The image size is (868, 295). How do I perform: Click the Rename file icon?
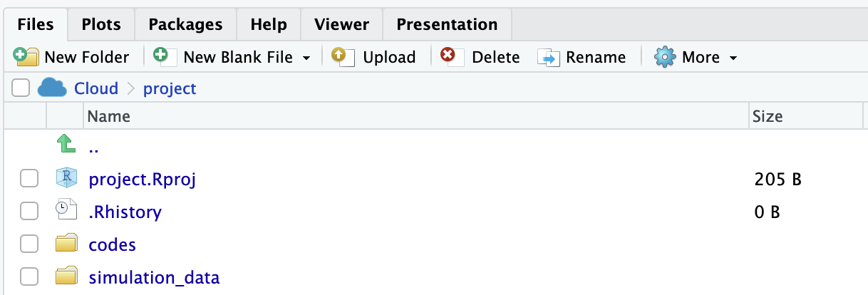coord(549,58)
